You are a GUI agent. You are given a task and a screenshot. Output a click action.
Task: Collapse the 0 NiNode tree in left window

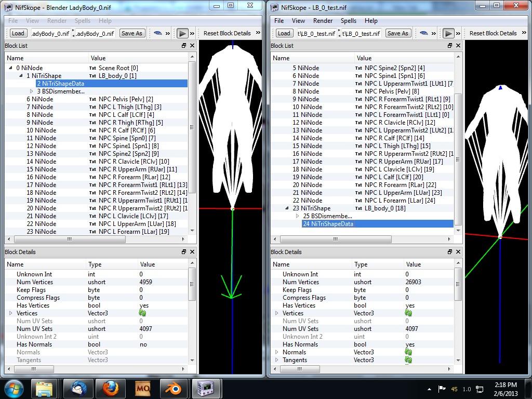10,68
